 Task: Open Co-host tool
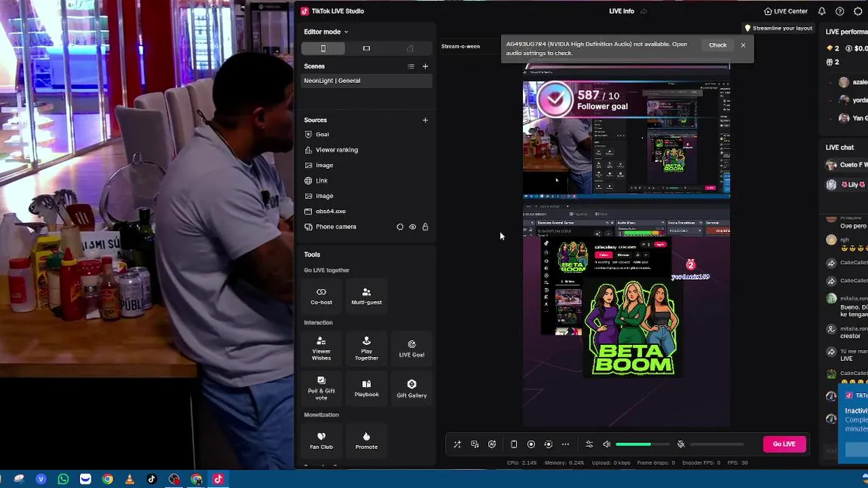point(321,296)
